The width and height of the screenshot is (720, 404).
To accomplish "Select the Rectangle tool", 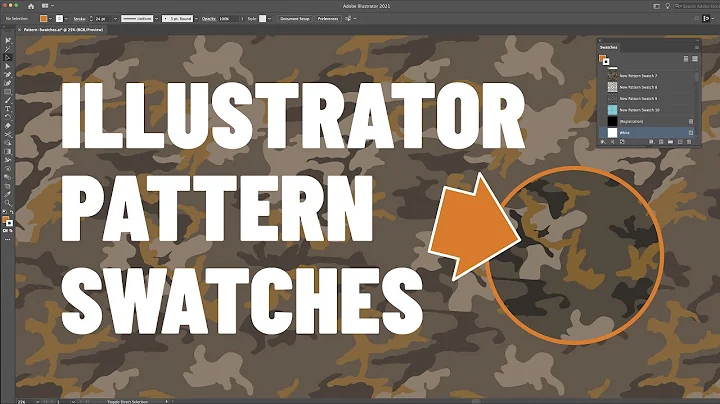I will [x=8, y=92].
